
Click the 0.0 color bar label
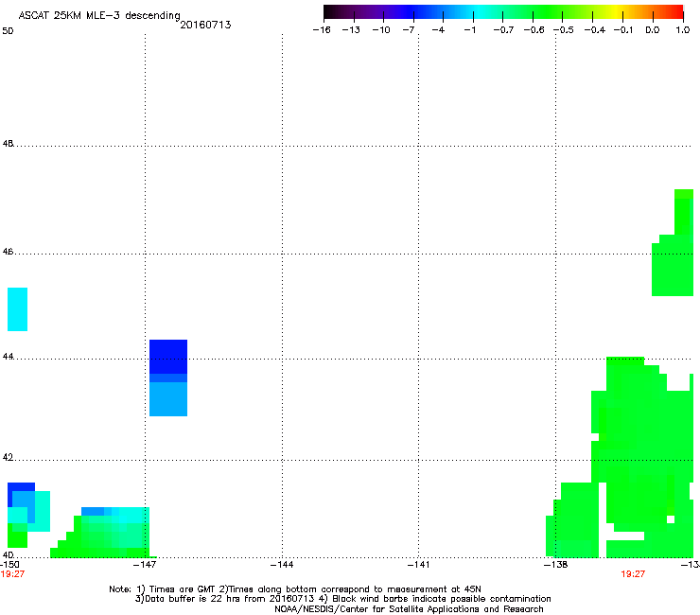[x=653, y=30]
